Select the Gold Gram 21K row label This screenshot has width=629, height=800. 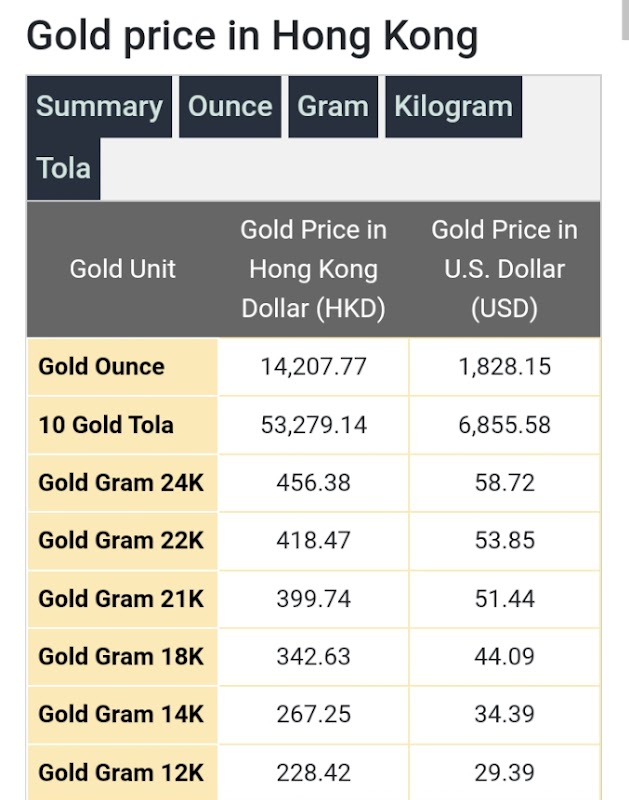[122, 598]
